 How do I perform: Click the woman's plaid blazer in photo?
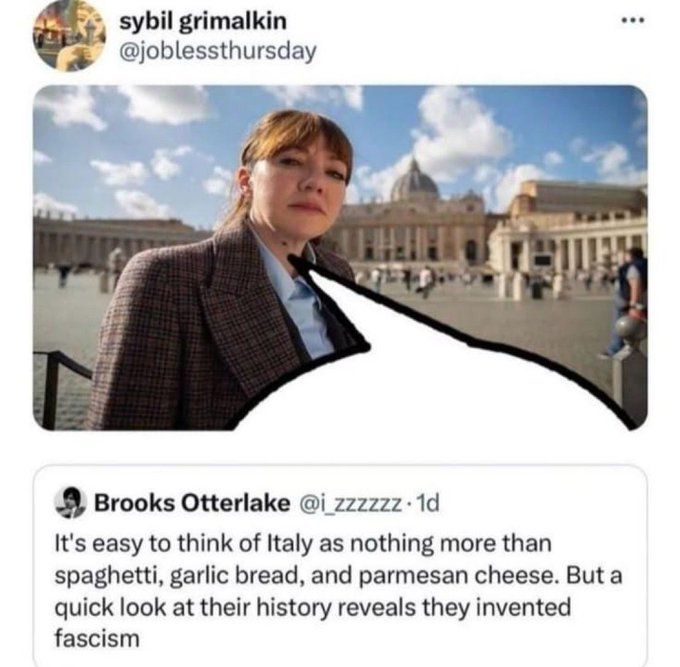click(x=170, y=340)
